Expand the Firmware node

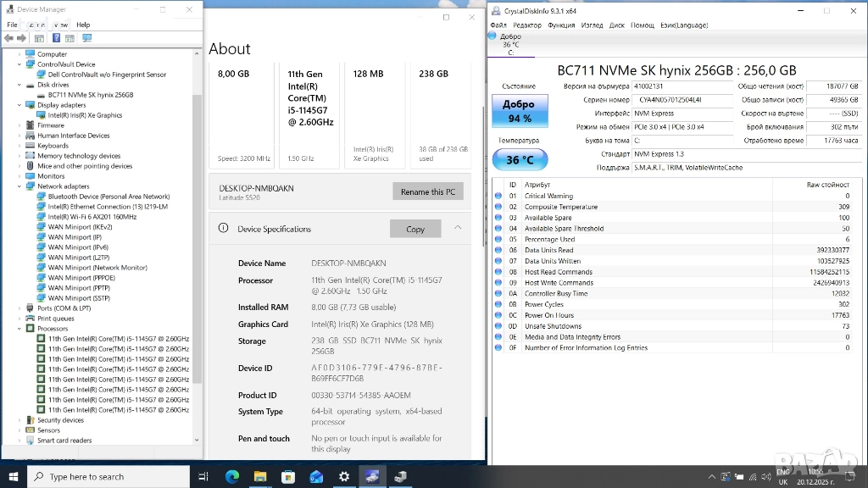[x=19, y=125]
